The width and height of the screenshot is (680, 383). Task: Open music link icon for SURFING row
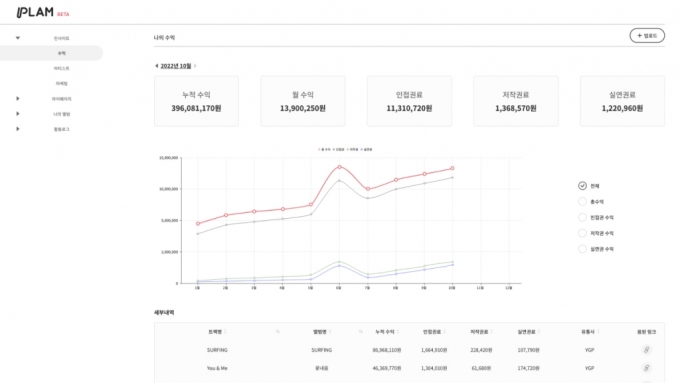click(x=646, y=350)
